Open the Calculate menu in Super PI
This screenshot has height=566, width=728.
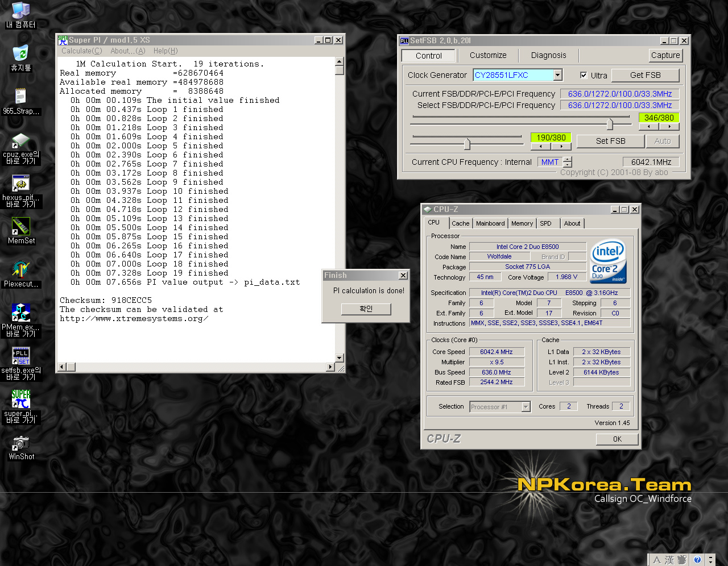[x=82, y=51]
